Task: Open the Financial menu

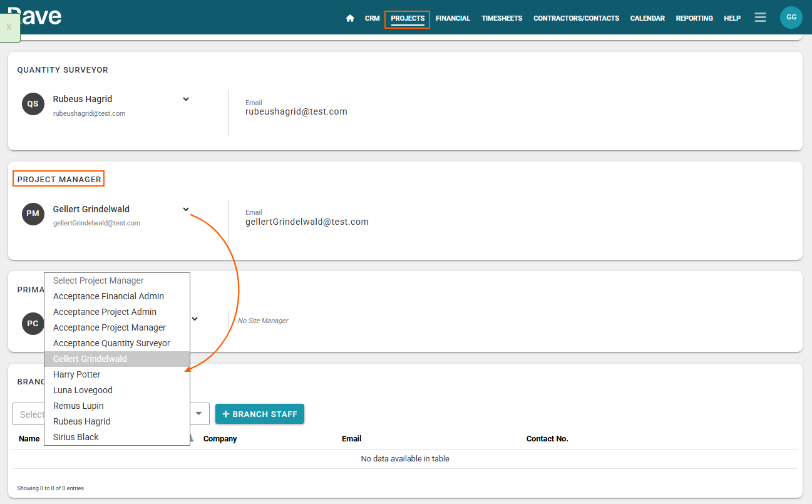Action: tap(453, 18)
